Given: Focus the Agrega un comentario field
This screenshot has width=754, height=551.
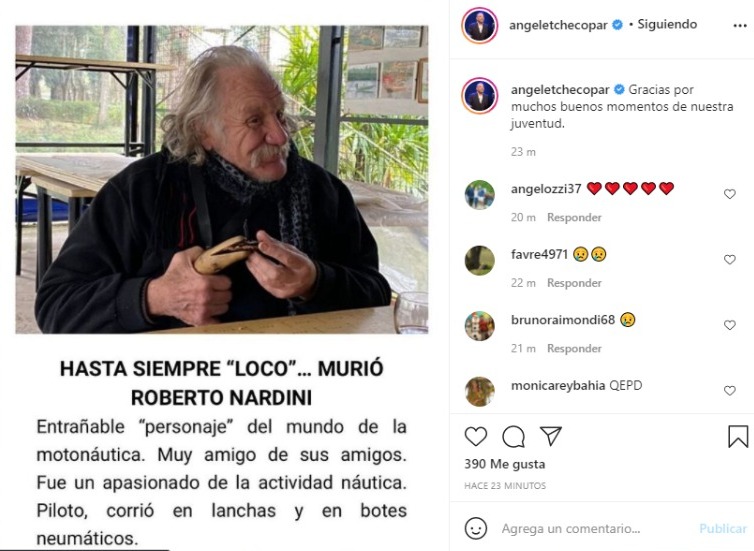Looking at the screenshot, I should [x=571, y=528].
